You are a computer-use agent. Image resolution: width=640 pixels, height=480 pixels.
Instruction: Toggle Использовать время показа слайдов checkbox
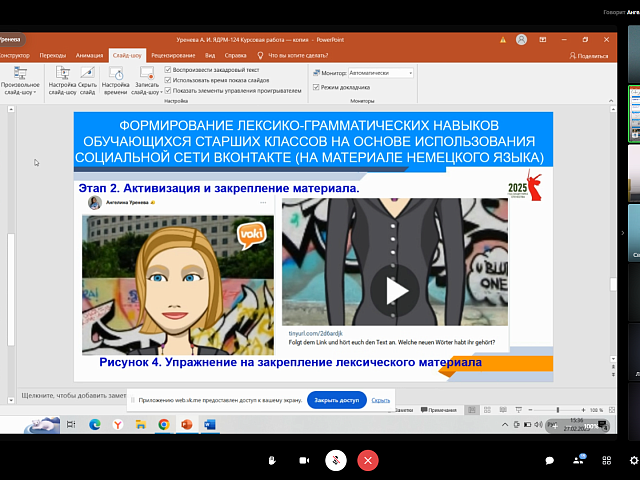[168, 80]
